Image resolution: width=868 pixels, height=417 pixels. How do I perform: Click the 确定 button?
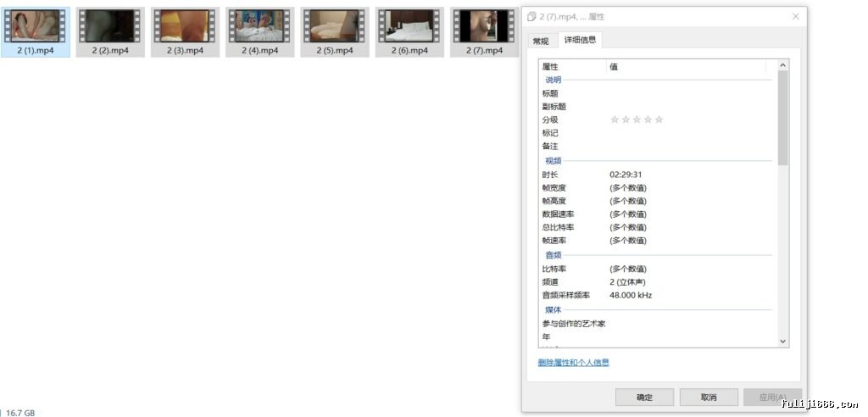(x=644, y=397)
